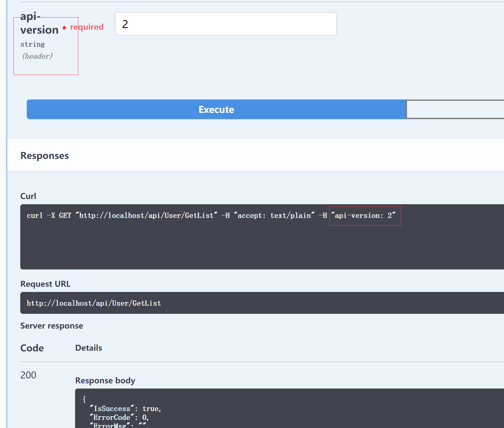Screen dimensions: 504x428
Task: Click the localhost URL inside the curl command
Action: [146, 216]
